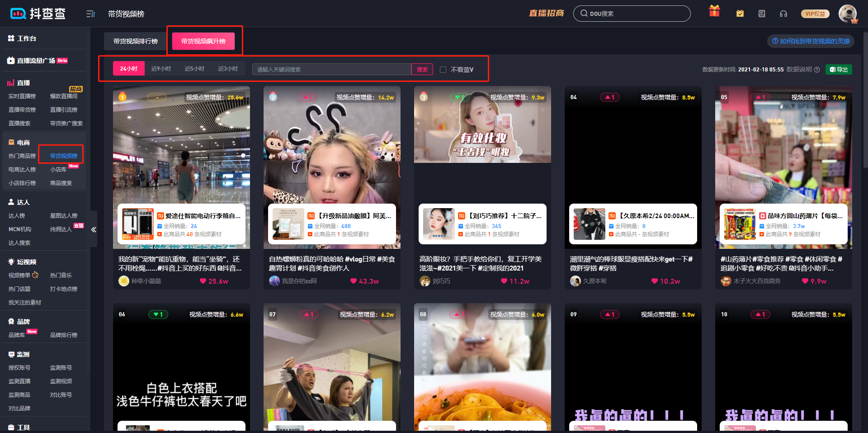
Task: Enable the 不看蓝V checkbox
Action: [443, 70]
